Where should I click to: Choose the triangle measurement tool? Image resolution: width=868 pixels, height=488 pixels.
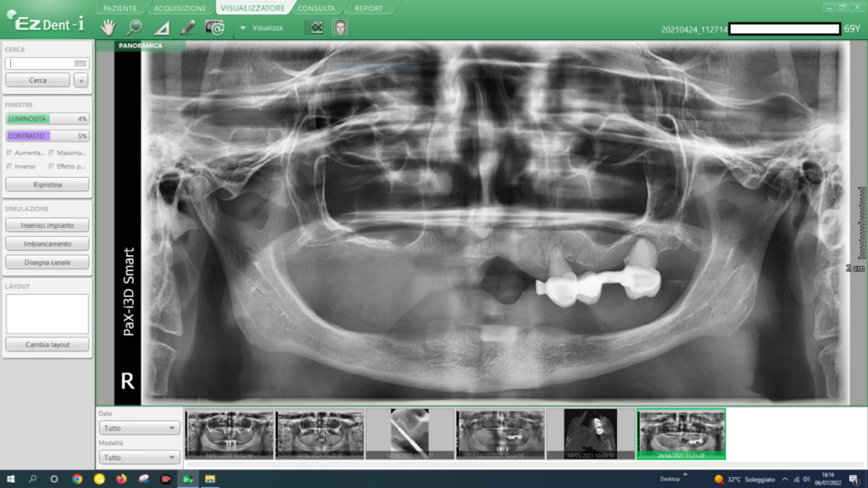pos(162,28)
